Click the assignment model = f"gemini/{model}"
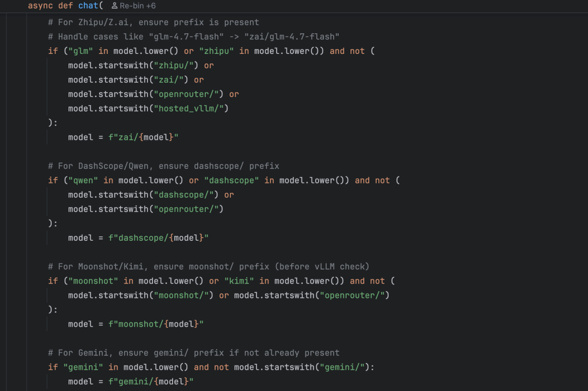The image size is (588, 391). pos(131,382)
